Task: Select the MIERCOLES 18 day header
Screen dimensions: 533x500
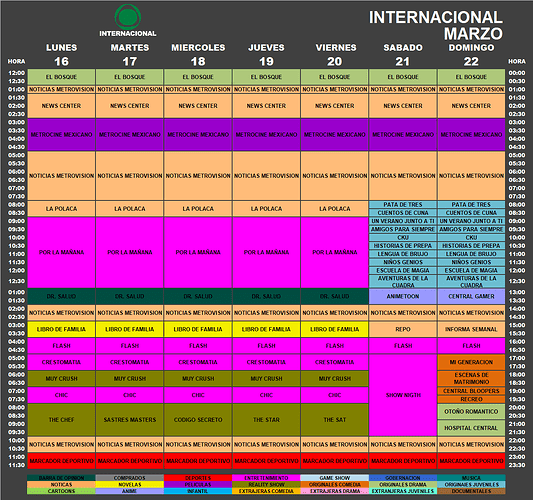Action: 198,55
